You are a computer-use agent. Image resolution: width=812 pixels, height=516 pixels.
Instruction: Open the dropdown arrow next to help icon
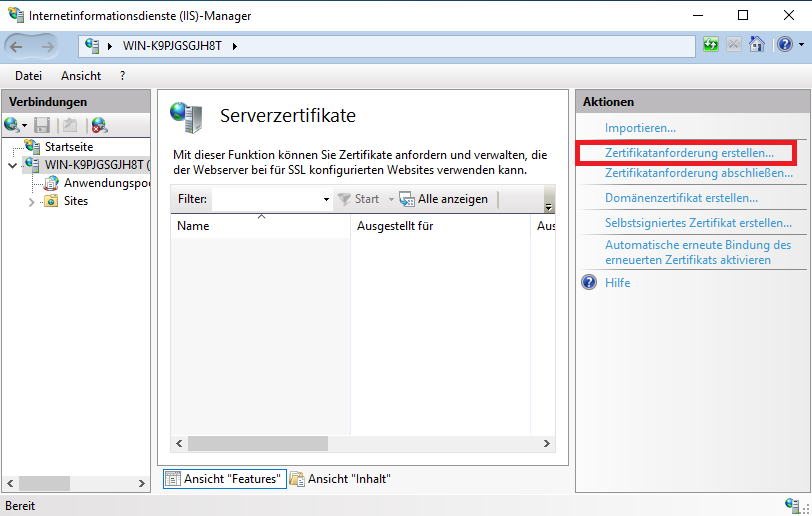(799, 45)
